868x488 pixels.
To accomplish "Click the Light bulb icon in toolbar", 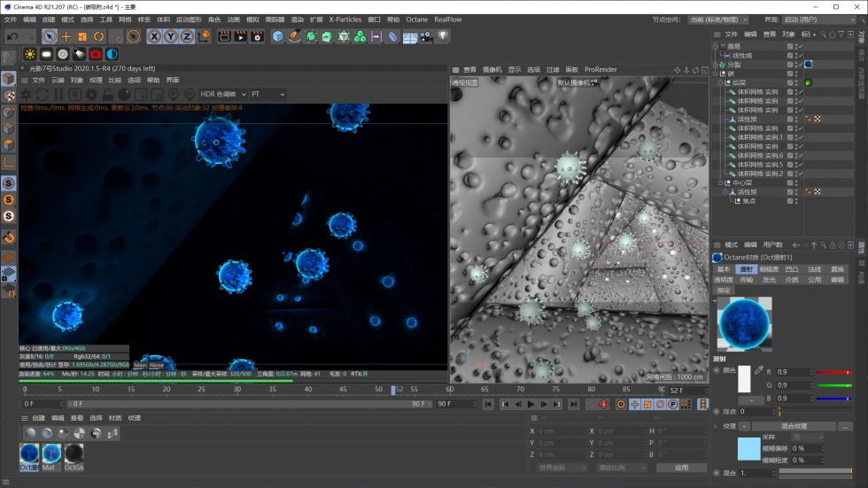I will point(443,36).
